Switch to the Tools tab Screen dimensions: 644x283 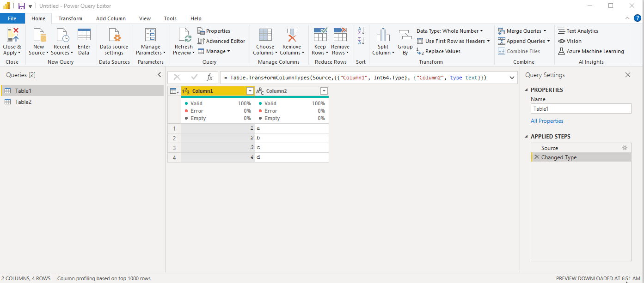click(170, 18)
